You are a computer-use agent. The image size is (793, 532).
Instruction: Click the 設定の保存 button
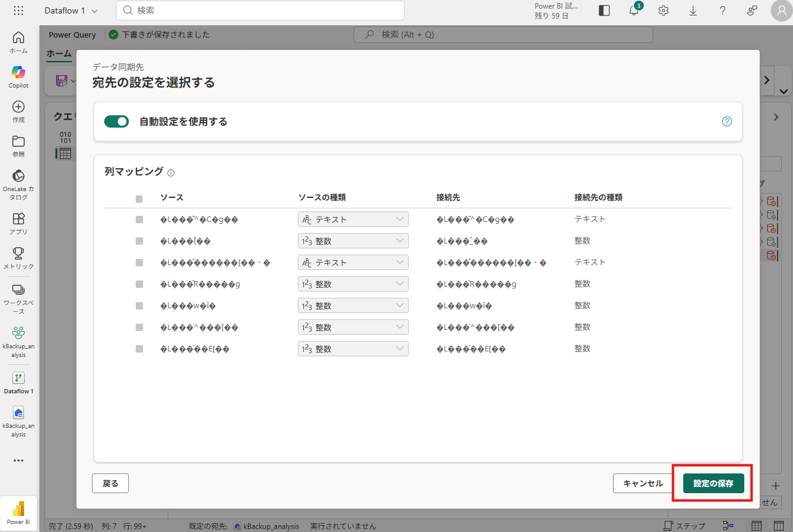713,483
